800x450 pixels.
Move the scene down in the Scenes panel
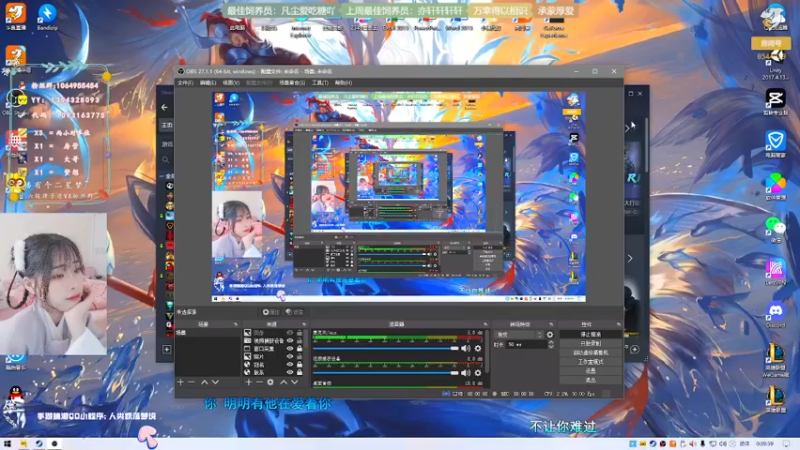pos(215,382)
